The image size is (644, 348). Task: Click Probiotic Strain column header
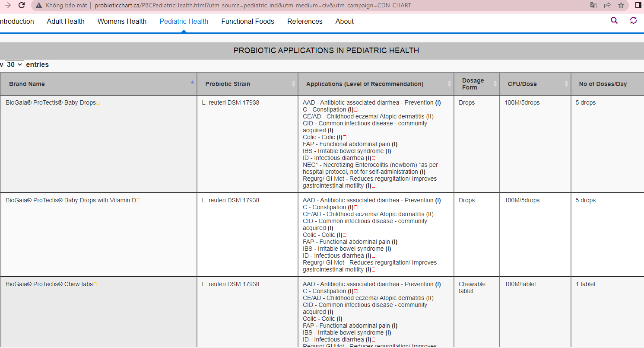tap(247, 84)
